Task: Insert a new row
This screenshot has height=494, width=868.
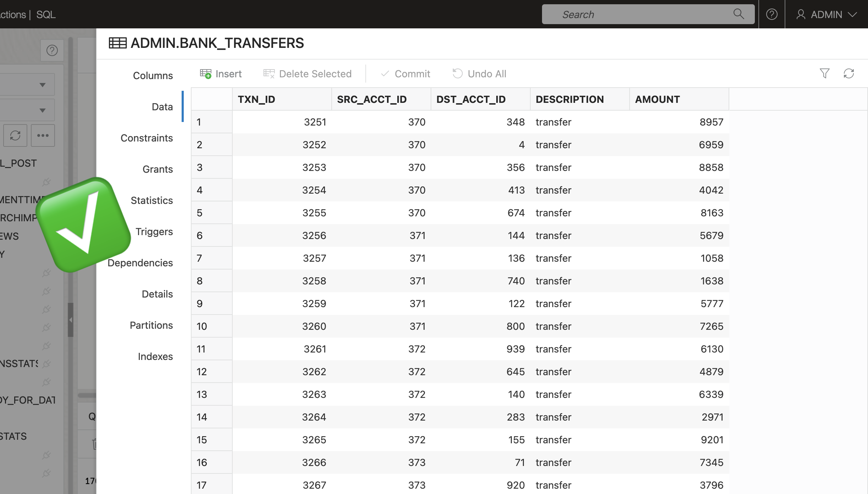Action: [221, 74]
